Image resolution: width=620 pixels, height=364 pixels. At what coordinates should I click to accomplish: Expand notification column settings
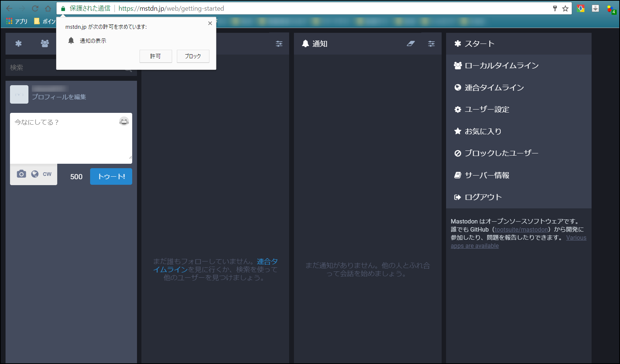[x=431, y=44]
